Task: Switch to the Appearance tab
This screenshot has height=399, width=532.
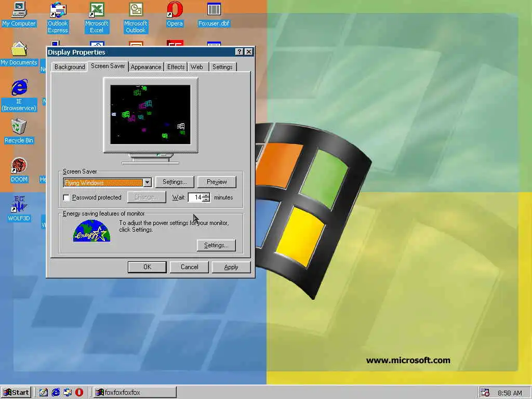Action: 146,67
